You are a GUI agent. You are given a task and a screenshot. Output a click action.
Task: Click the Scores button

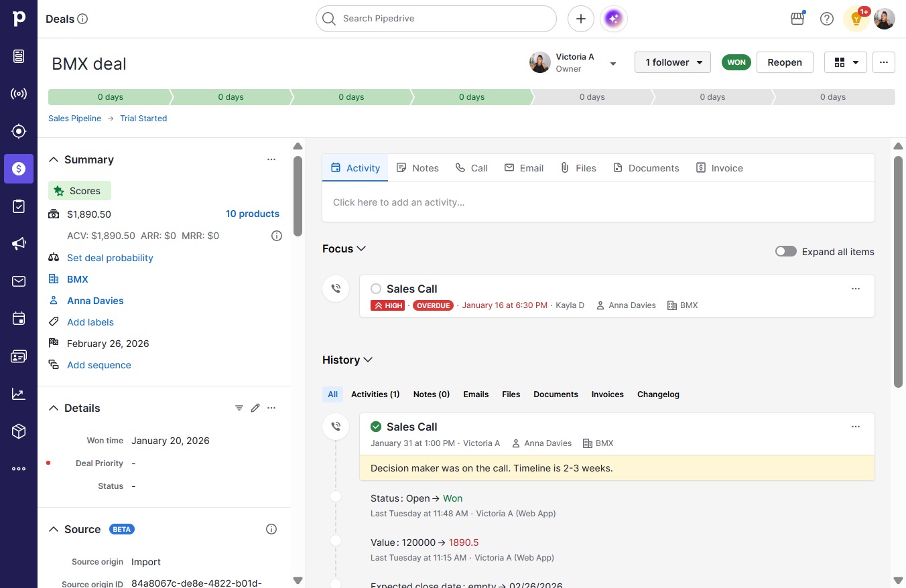point(80,191)
